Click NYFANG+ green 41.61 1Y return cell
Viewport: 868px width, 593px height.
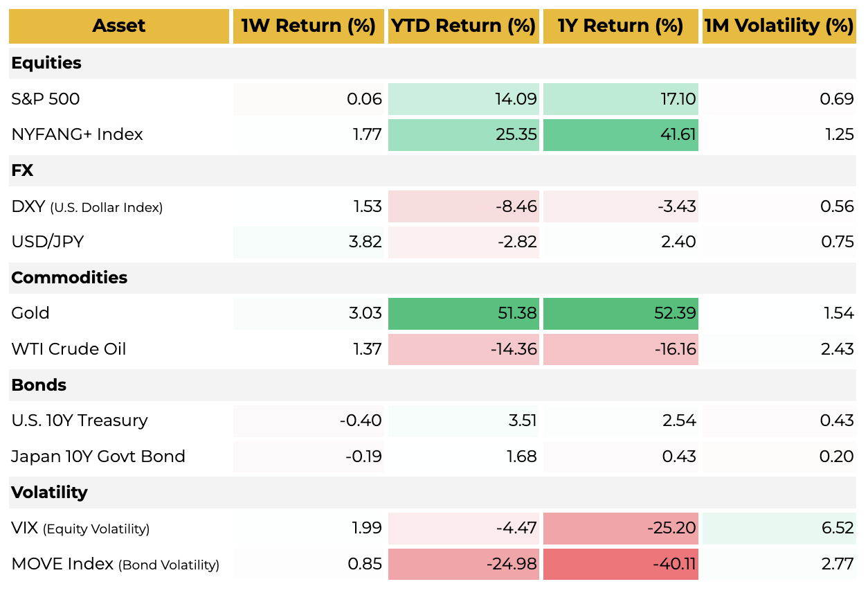620,134
